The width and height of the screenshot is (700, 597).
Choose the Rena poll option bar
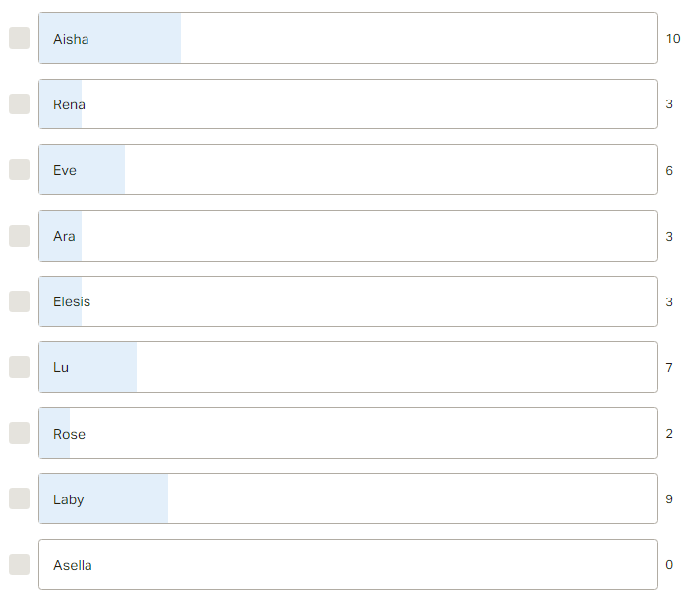pos(348,104)
